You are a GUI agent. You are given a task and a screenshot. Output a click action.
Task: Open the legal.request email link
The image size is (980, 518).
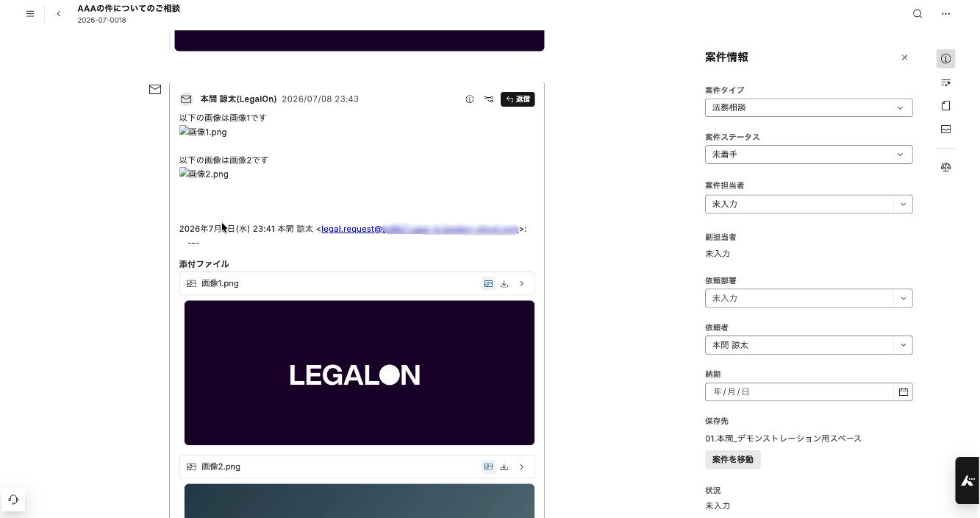pos(420,229)
